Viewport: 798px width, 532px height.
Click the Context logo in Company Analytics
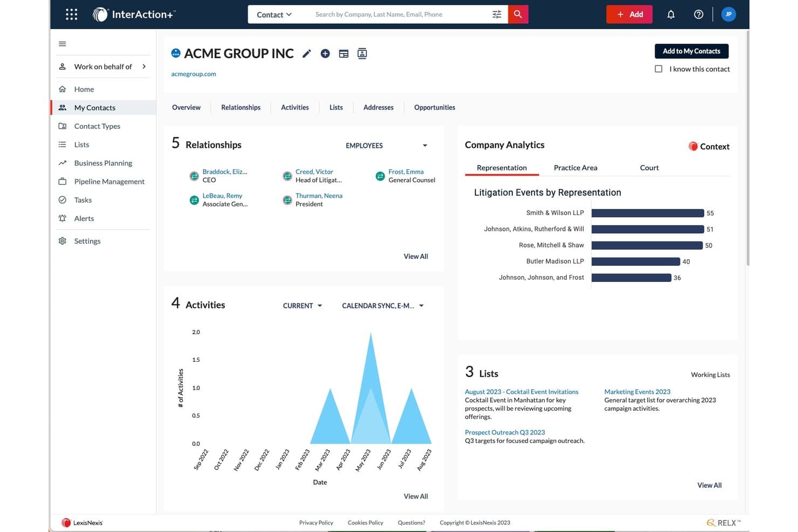pyautogui.click(x=709, y=147)
